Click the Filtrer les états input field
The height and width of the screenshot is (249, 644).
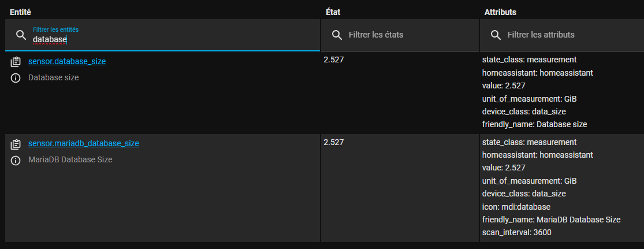point(404,35)
